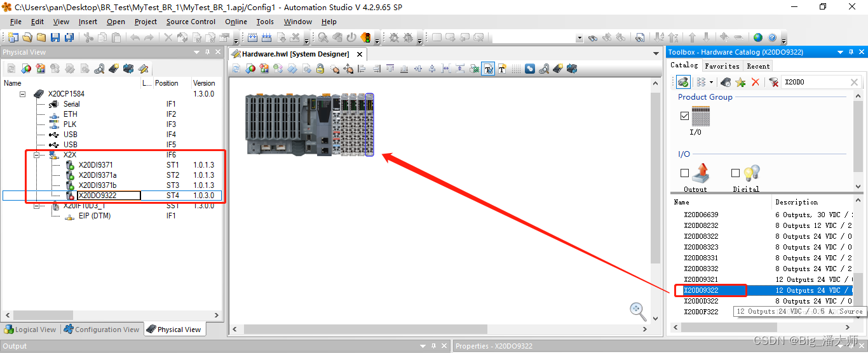Image resolution: width=868 pixels, height=353 pixels.
Task: Click the Output arrow icon under I/O
Action: (700, 173)
